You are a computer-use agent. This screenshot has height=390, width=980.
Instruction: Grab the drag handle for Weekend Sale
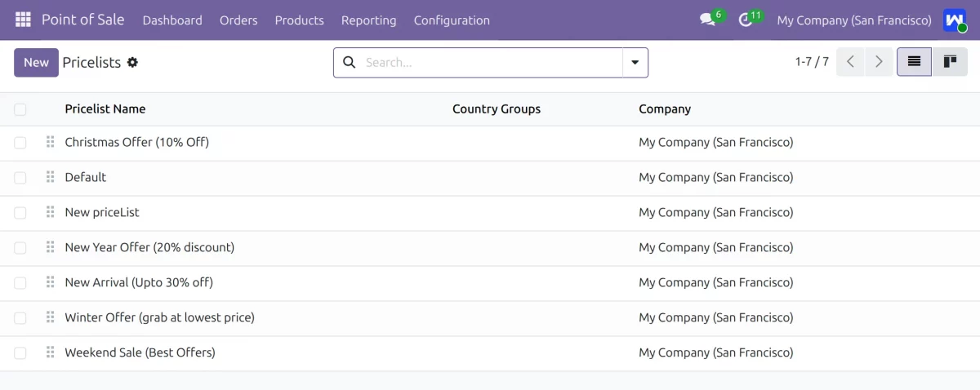[x=50, y=352]
